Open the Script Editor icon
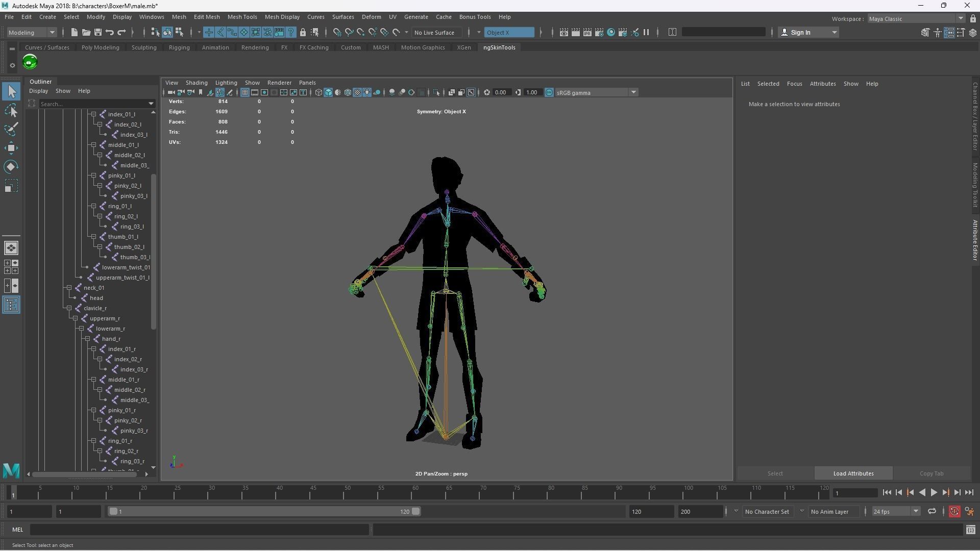The image size is (980, 551). 970,530
